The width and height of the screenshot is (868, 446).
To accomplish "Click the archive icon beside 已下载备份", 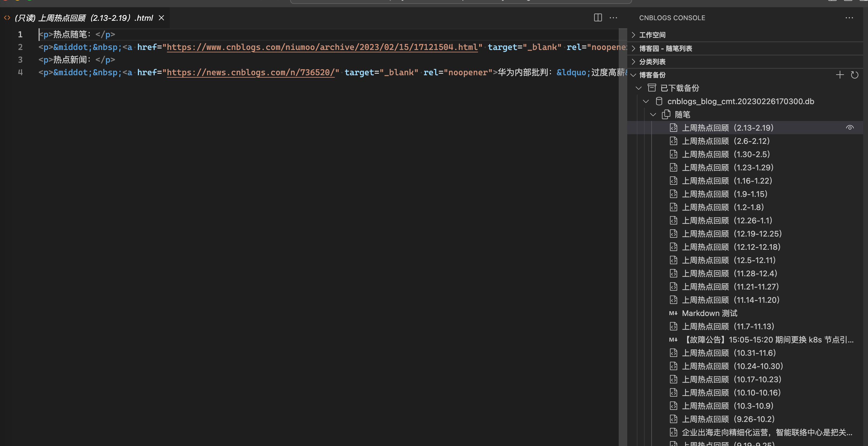I will coord(652,88).
